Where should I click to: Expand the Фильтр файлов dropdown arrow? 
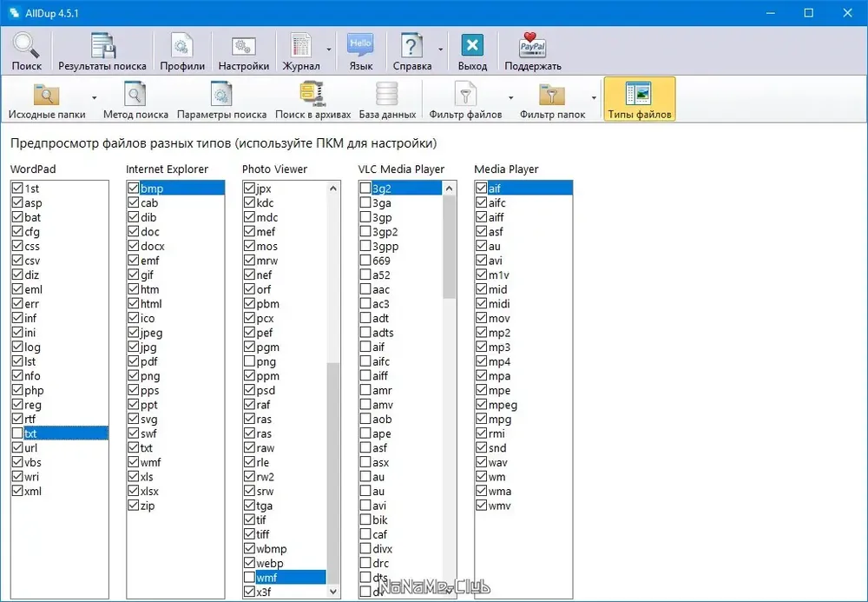tap(510, 98)
